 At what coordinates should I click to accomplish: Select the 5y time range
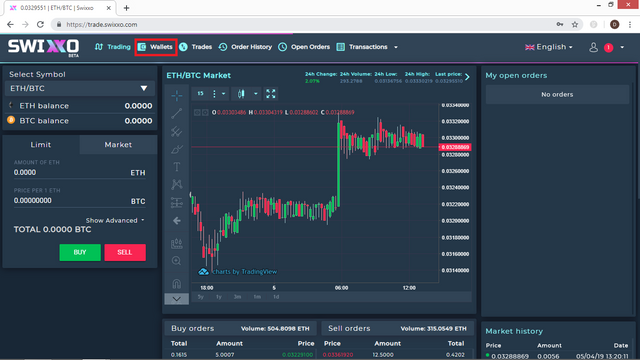[x=200, y=297]
